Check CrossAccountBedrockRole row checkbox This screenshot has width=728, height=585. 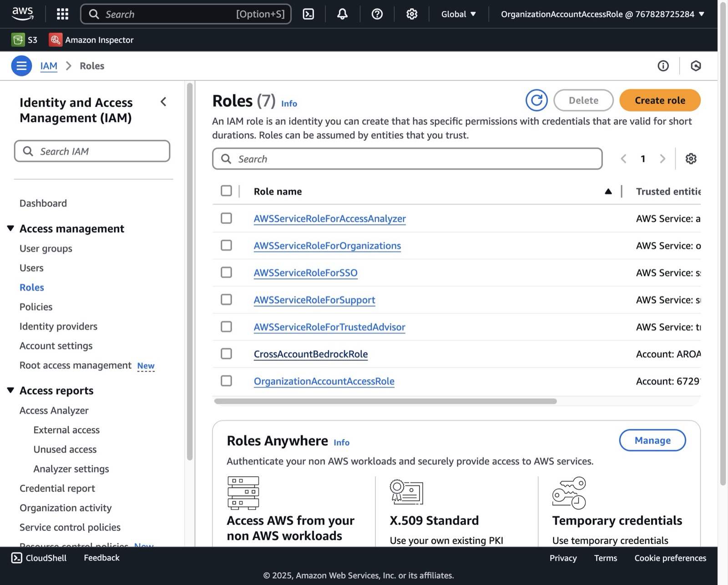pyautogui.click(x=226, y=354)
